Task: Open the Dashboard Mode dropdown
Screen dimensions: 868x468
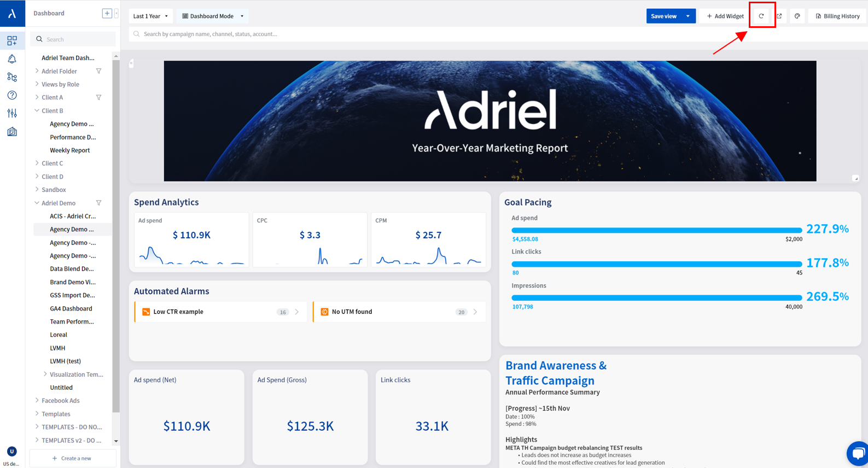Action: click(x=213, y=16)
